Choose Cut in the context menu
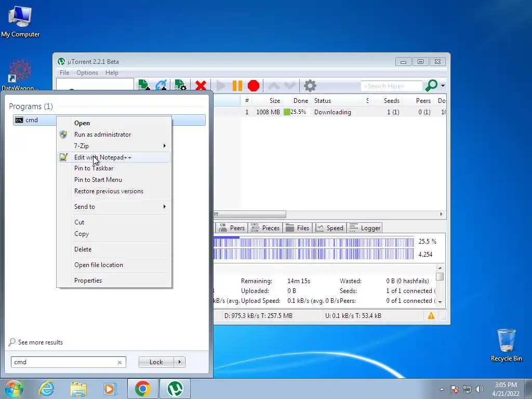 click(114, 222)
